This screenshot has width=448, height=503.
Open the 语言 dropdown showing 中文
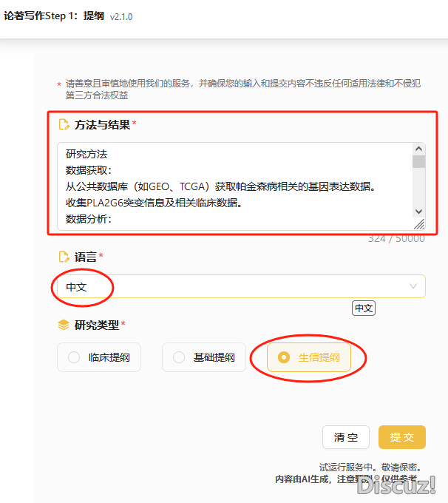241,286
